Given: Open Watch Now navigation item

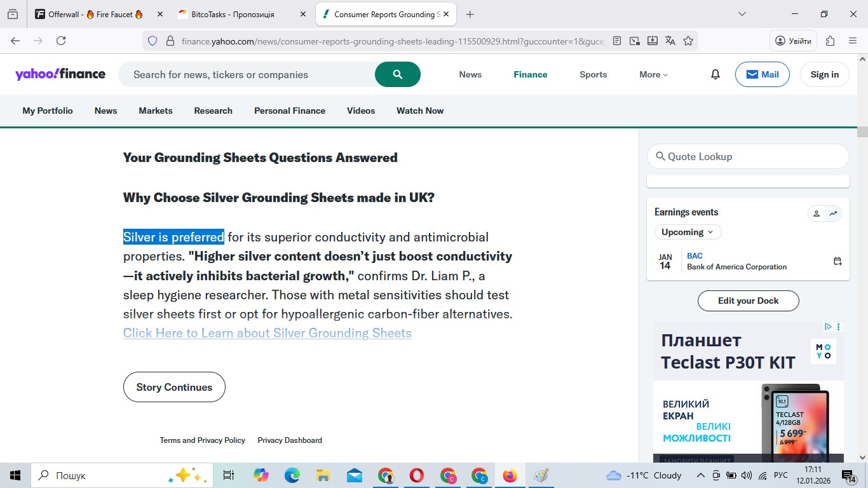Looking at the screenshot, I should coord(420,111).
